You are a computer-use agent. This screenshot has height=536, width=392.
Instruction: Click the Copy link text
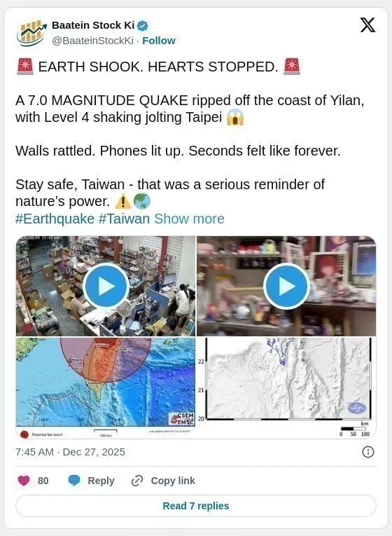tap(173, 481)
